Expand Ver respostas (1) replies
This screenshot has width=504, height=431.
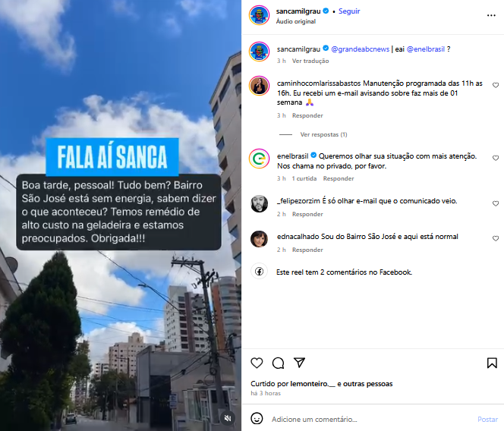pos(323,134)
